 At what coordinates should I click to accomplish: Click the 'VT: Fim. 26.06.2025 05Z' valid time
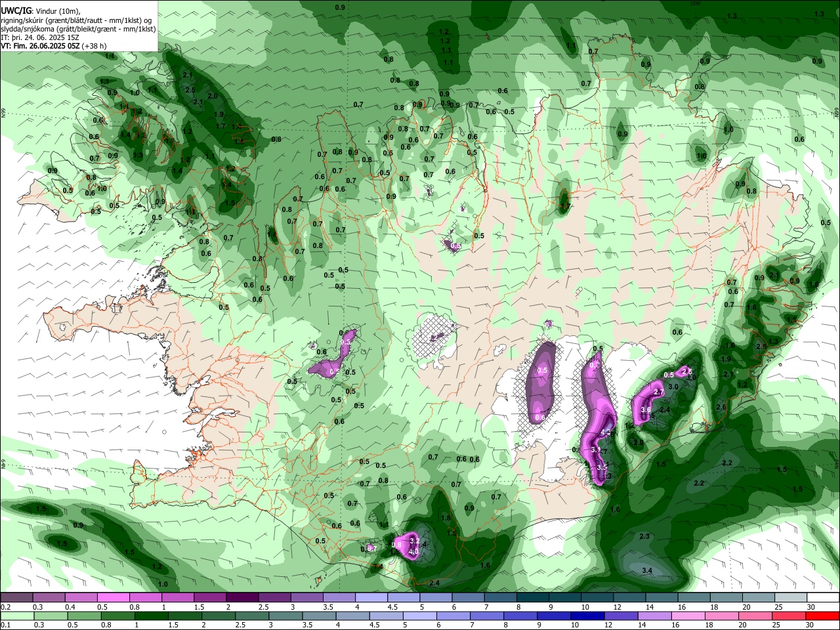[41, 46]
